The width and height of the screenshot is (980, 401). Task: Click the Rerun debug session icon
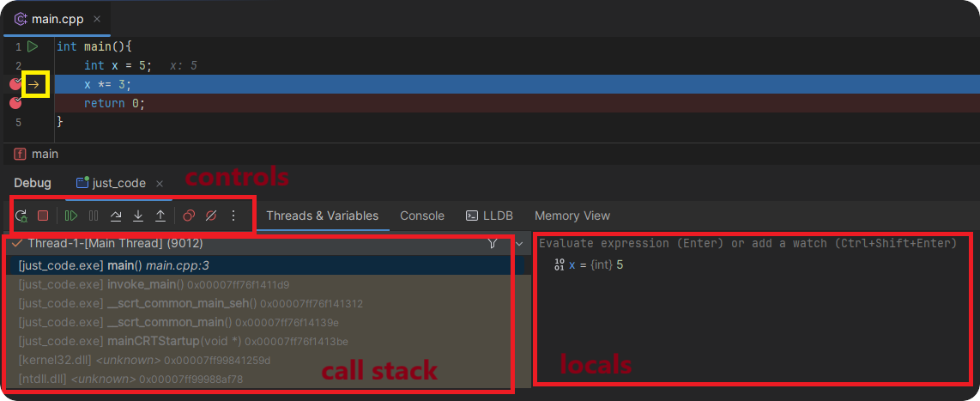coord(21,216)
